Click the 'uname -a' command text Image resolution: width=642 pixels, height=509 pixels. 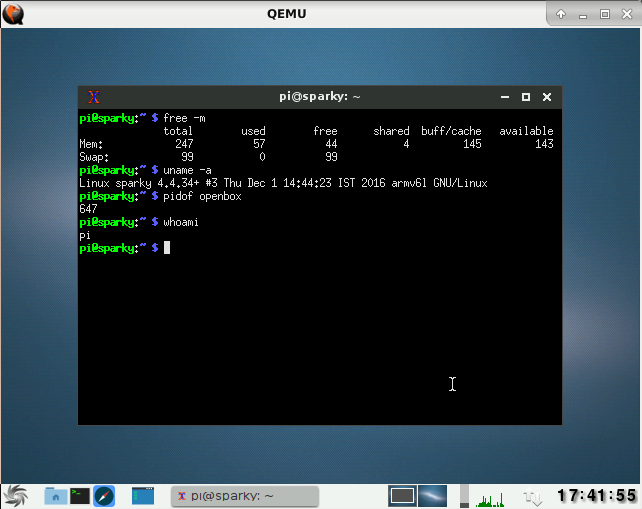[x=187, y=170]
